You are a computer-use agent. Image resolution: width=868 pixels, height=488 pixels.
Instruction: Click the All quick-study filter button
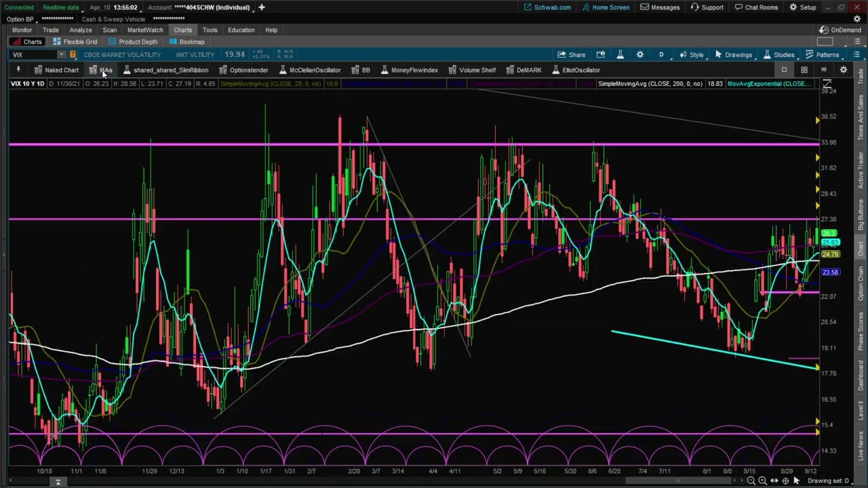point(823,70)
